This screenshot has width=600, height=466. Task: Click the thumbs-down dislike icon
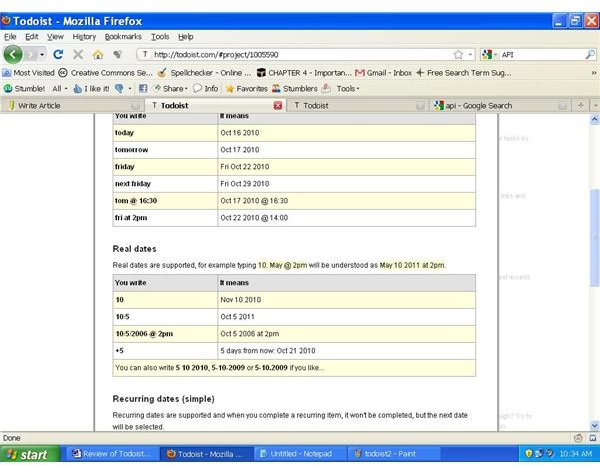(x=119, y=89)
